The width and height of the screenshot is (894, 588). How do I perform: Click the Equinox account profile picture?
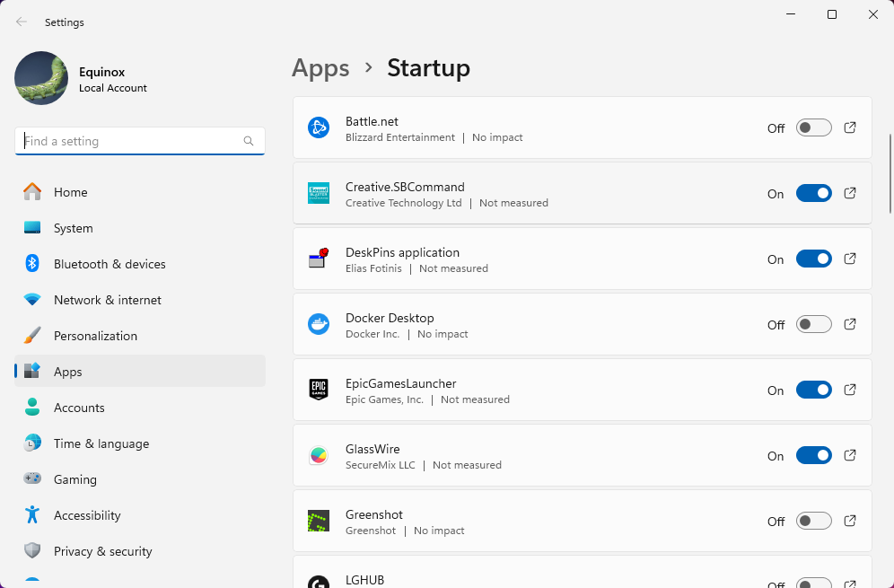(x=41, y=78)
